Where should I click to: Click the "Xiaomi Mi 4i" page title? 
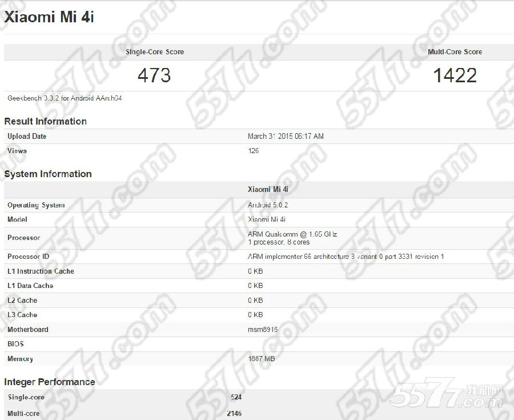tap(49, 17)
